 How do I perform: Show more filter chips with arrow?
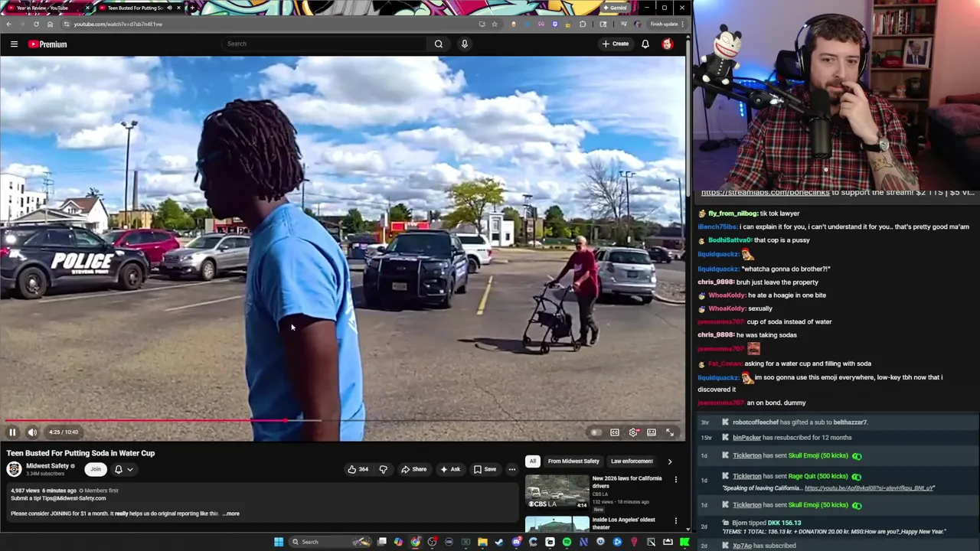[x=670, y=461]
